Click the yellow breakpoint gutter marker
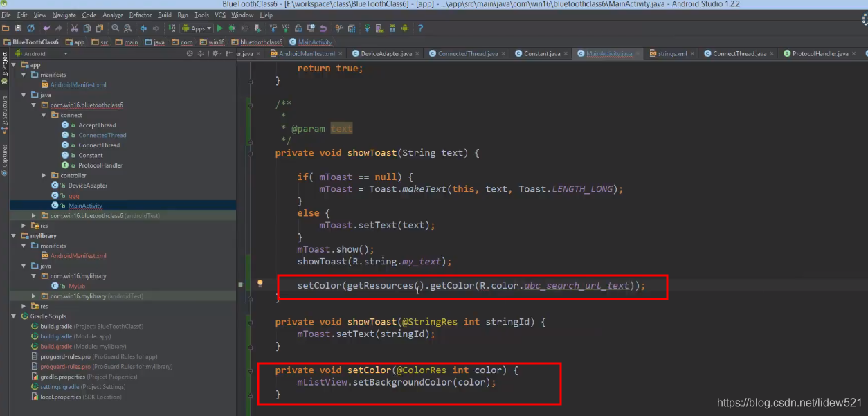This screenshot has height=416, width=868. [260, 282]
